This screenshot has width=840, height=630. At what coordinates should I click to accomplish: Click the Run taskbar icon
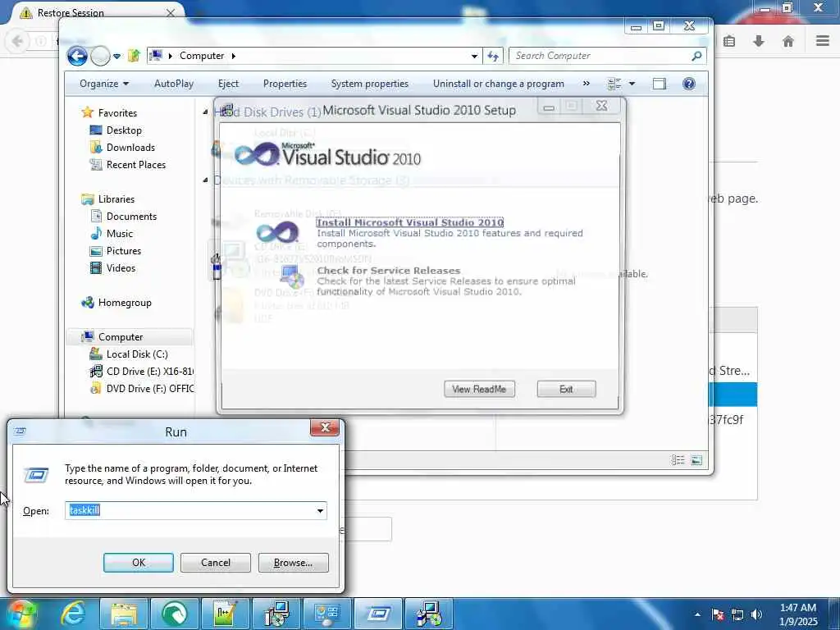pyautogui.click(x=378, y=614)
